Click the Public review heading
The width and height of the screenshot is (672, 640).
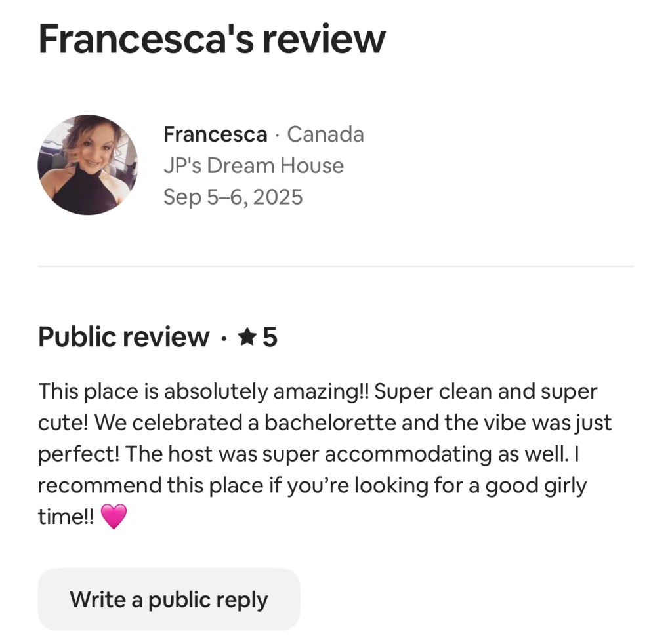(x=124, y=337)
